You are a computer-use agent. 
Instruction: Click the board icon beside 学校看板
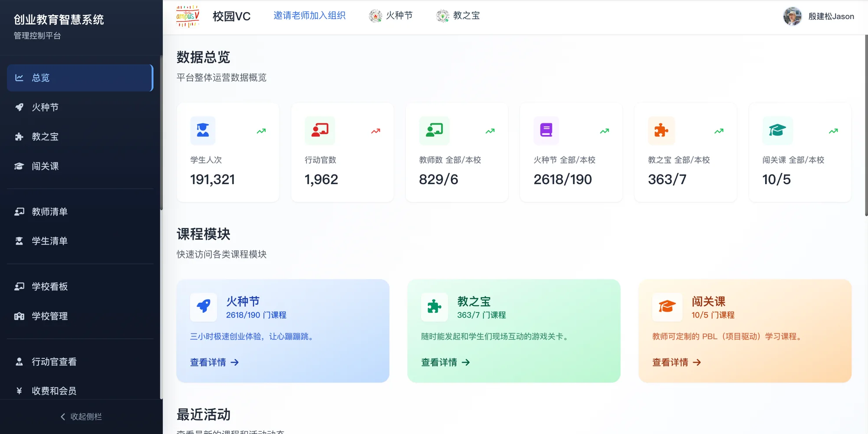(19, 287)
